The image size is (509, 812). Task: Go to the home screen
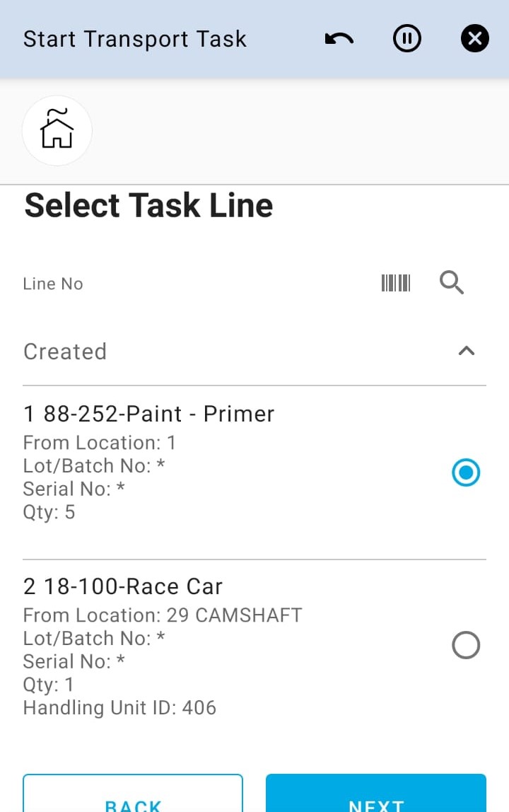pyautogui.click(x=57, y=131)
